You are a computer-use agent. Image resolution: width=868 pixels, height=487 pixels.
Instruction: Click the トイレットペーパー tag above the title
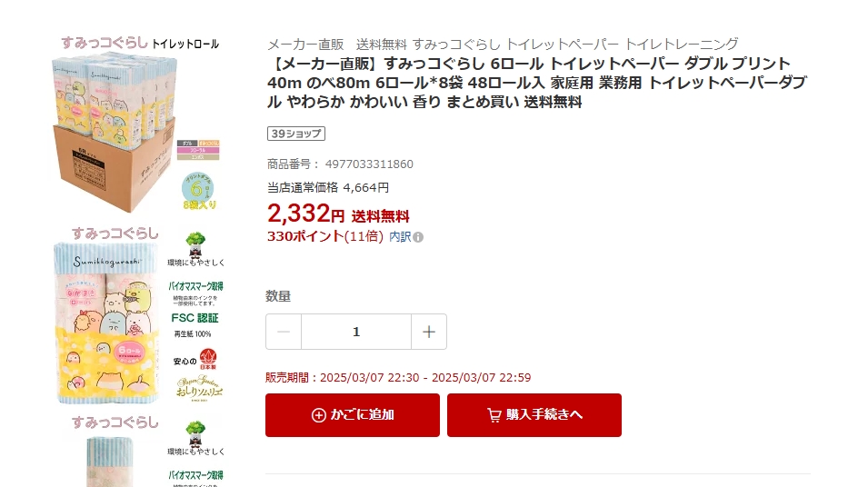tap(563, 44)
